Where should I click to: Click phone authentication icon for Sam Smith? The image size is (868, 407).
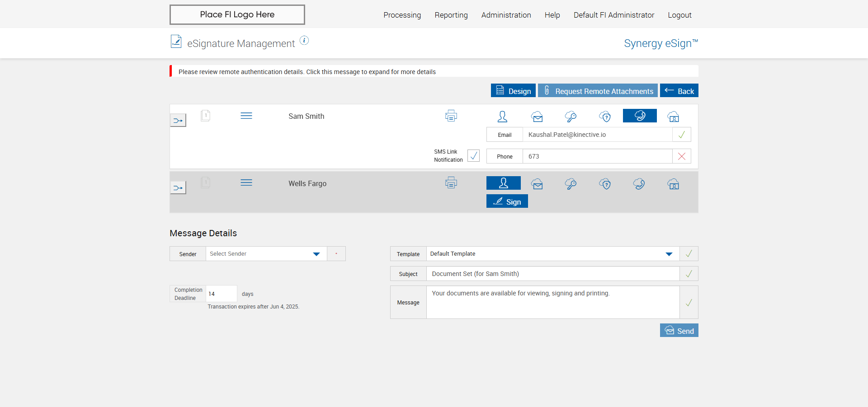click(640, 116)
